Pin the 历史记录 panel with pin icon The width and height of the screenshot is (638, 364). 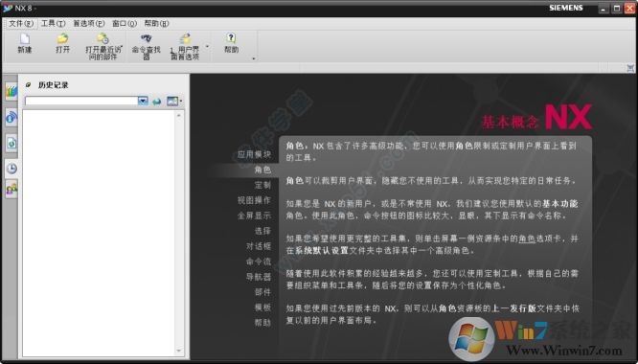[28, 84]
